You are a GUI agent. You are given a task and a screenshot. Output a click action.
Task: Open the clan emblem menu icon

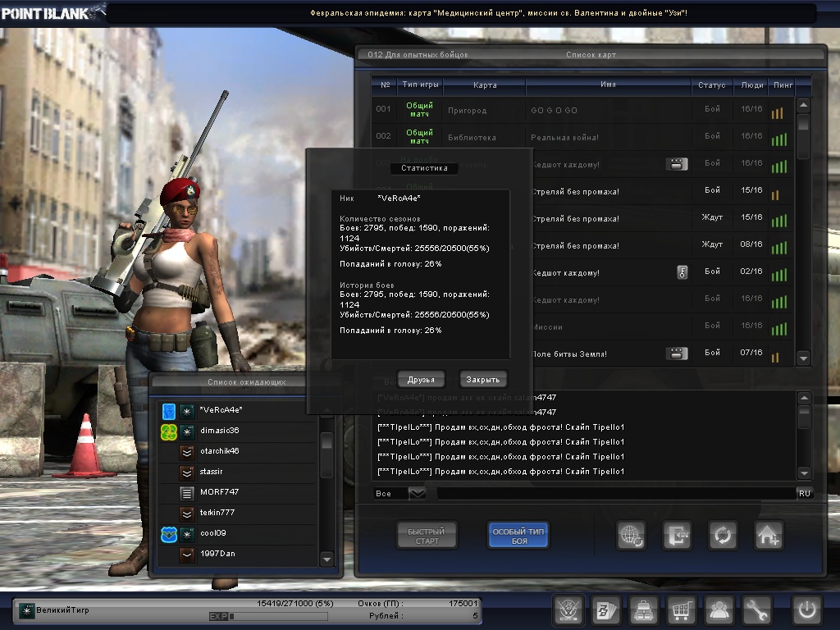568,609
